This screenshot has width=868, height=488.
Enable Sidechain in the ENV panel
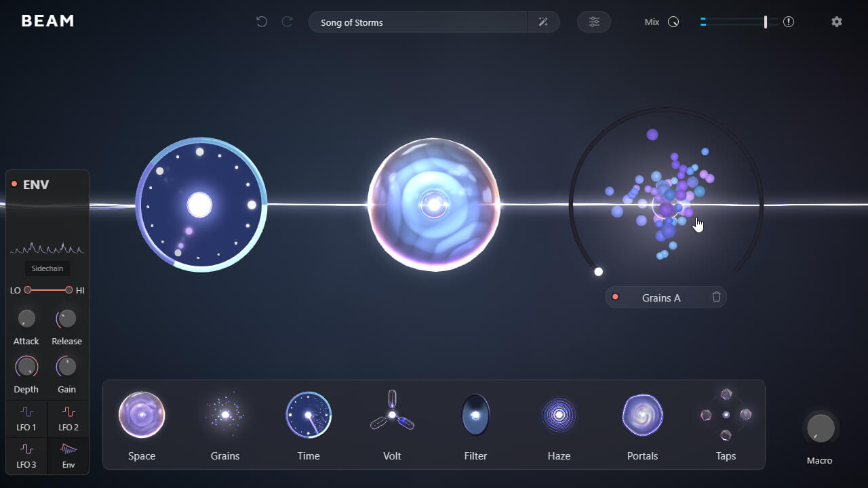coord(47,268)
